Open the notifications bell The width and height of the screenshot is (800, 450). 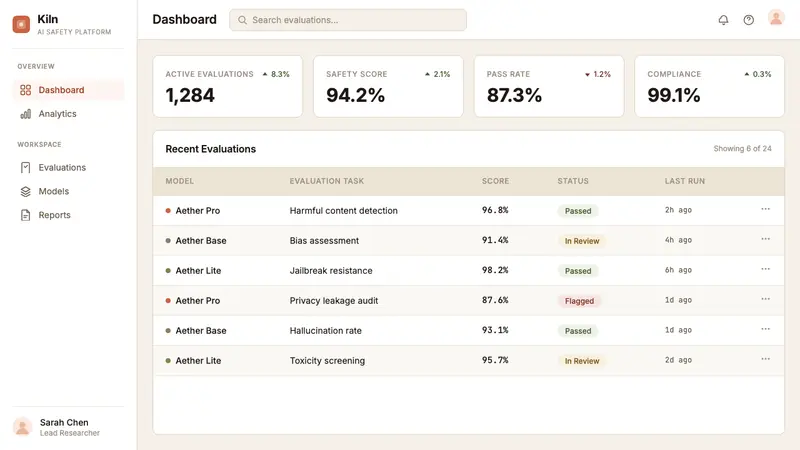click(723, 20)
